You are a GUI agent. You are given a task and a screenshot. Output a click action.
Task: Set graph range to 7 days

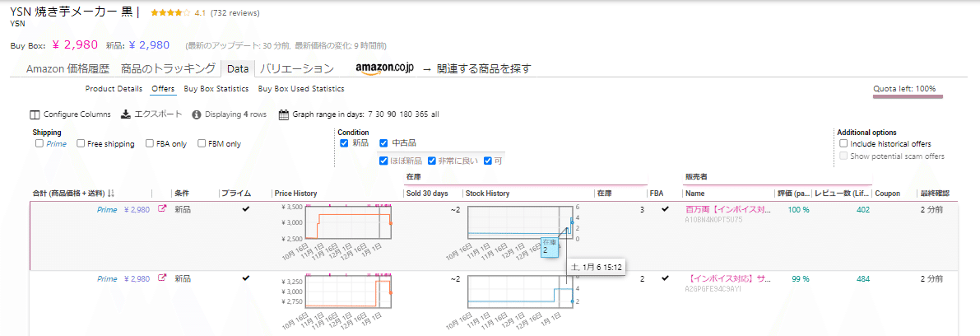370,114
